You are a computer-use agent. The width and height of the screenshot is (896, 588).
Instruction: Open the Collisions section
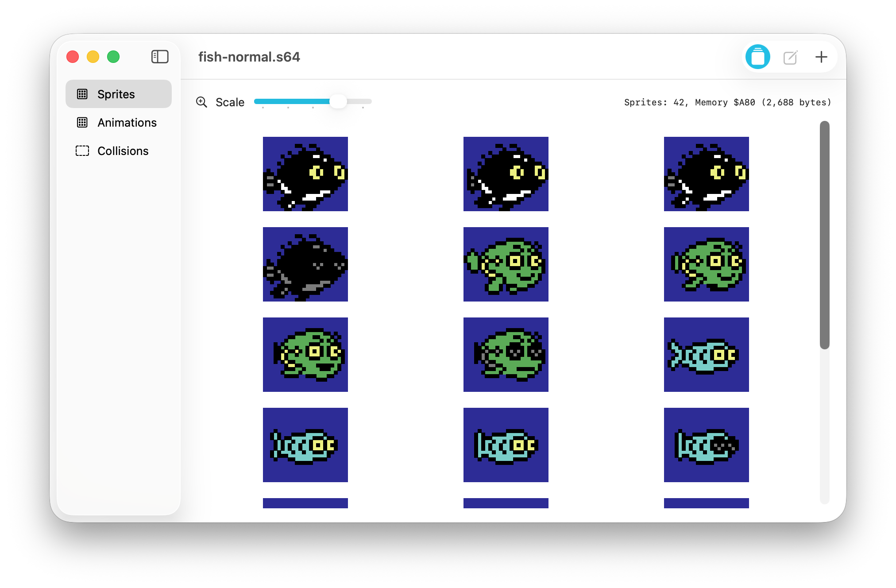pos(123,151)
